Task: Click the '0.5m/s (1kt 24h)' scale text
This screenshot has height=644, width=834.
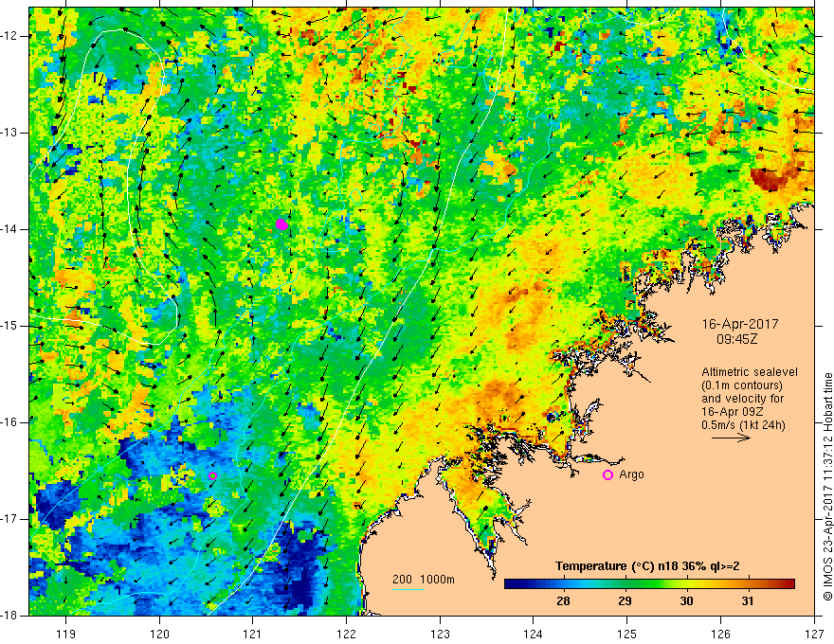Action: pos(743,425)
